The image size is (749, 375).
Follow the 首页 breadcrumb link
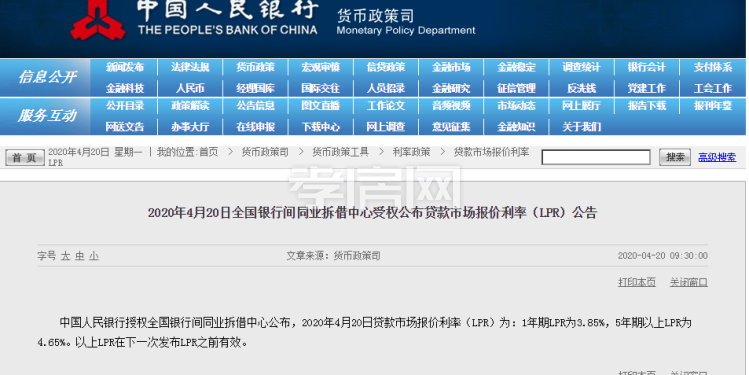coord(209,152)
